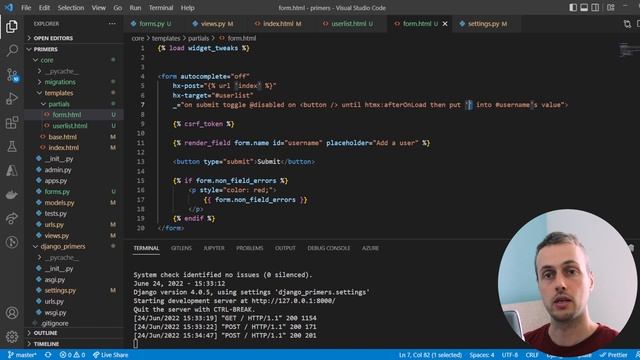Screen dimensions: 640x360
Task: Toggle primary side bar layout icon
Action: (573, 7)
